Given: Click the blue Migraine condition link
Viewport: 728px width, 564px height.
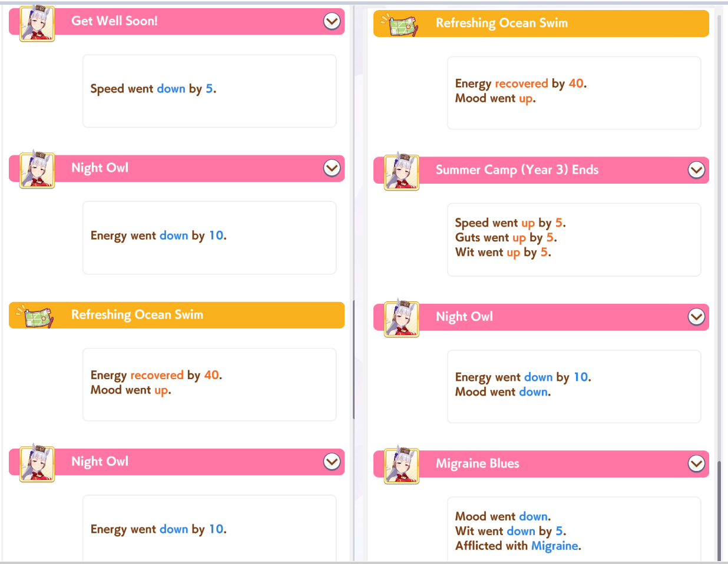Looking at the screenshot, I should coord(554,546).
